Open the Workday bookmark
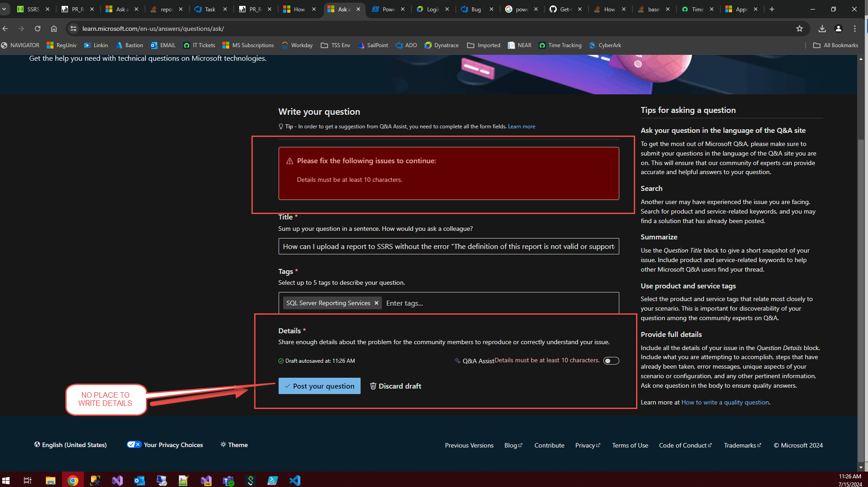 click(297, 45)
